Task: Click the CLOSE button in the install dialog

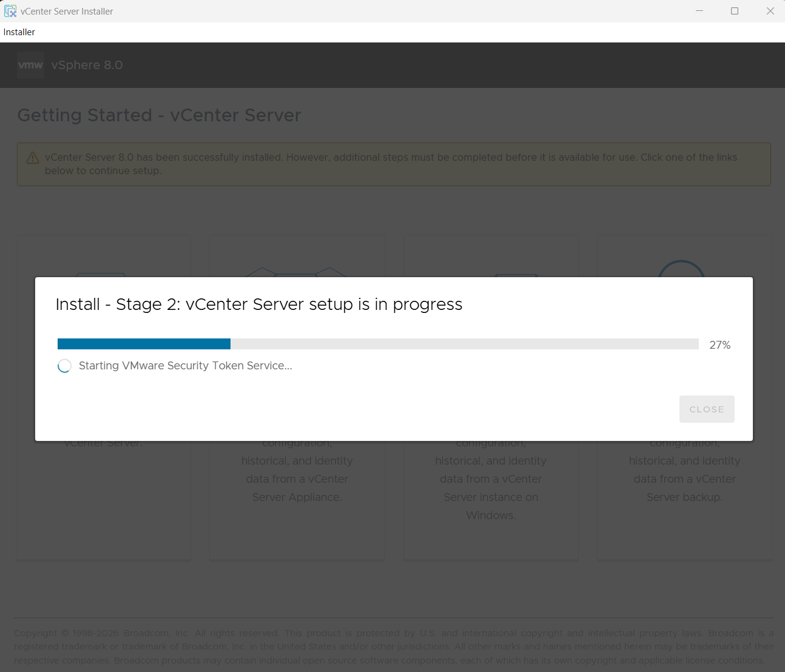Action: click(x=707, y=409)
